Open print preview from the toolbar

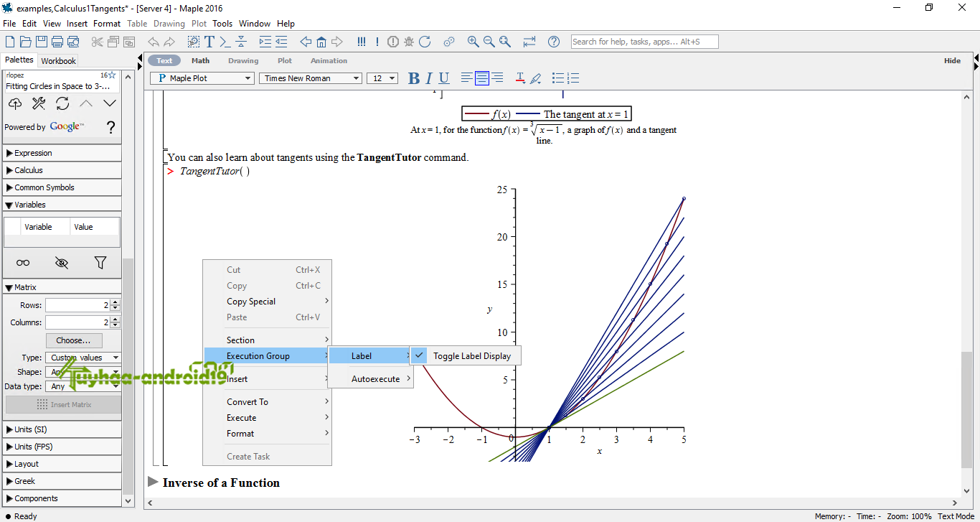click(x=73, y=42)
